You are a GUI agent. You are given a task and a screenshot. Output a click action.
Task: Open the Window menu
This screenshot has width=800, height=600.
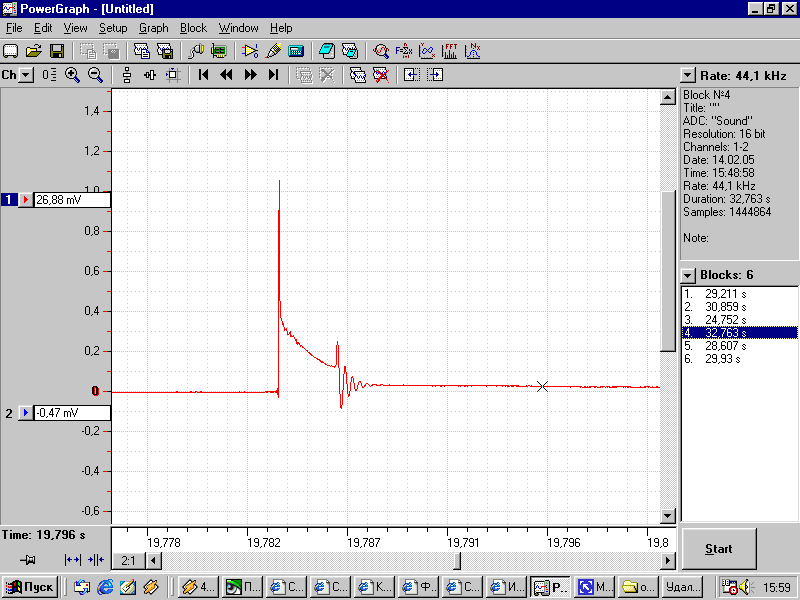click(x=238, y=28)
